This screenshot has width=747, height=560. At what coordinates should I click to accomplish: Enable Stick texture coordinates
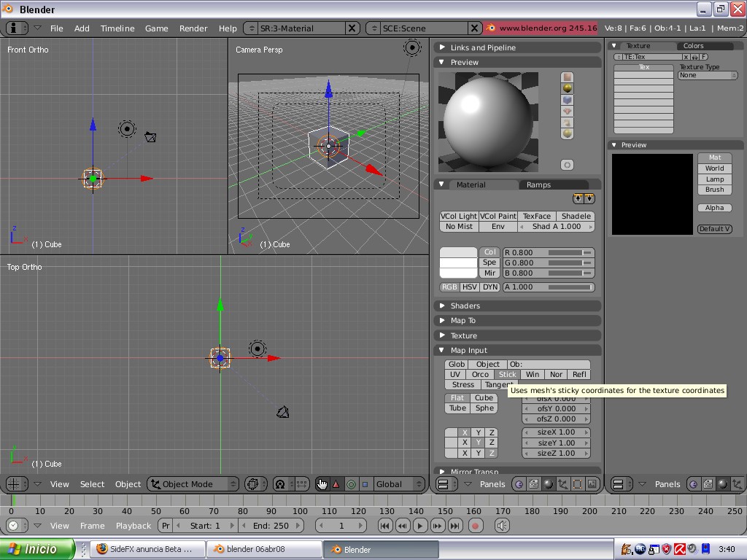click(x=508, y=374)
